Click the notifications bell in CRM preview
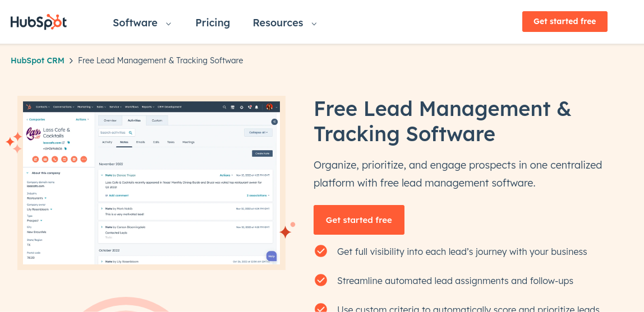The image size is (644, 312). [257, 107]
